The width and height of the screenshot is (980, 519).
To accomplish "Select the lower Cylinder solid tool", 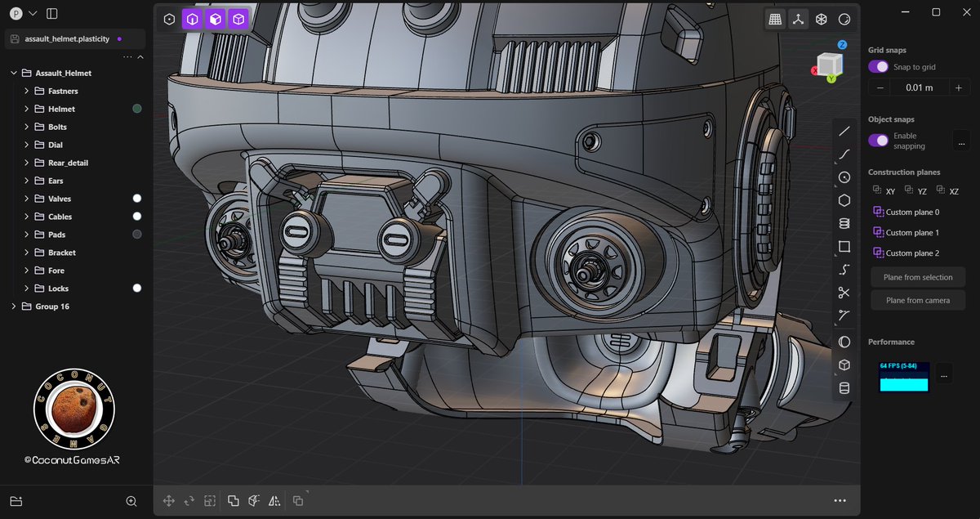I will pos(844,388).
